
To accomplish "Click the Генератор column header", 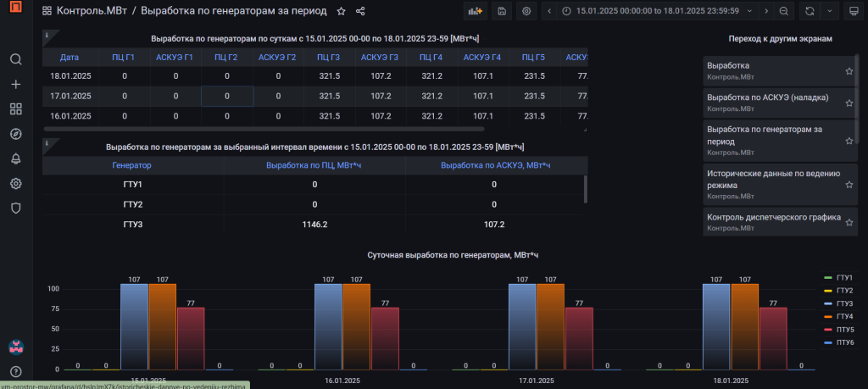I will (x=132, y=165).
